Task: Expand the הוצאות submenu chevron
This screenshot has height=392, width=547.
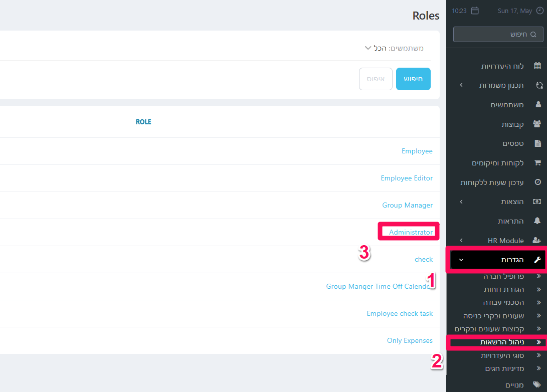Action: pyautogui.click(x=461, y=202)
